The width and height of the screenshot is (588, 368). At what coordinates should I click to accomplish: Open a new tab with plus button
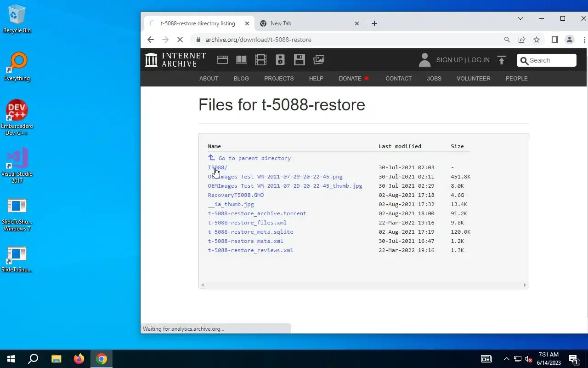click(x=374, y=23)
